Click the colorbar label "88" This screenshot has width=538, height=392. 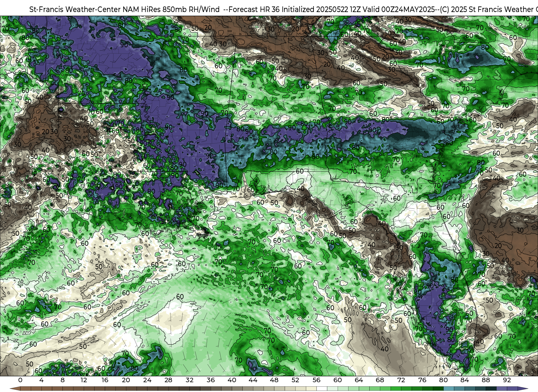(486, 380)
